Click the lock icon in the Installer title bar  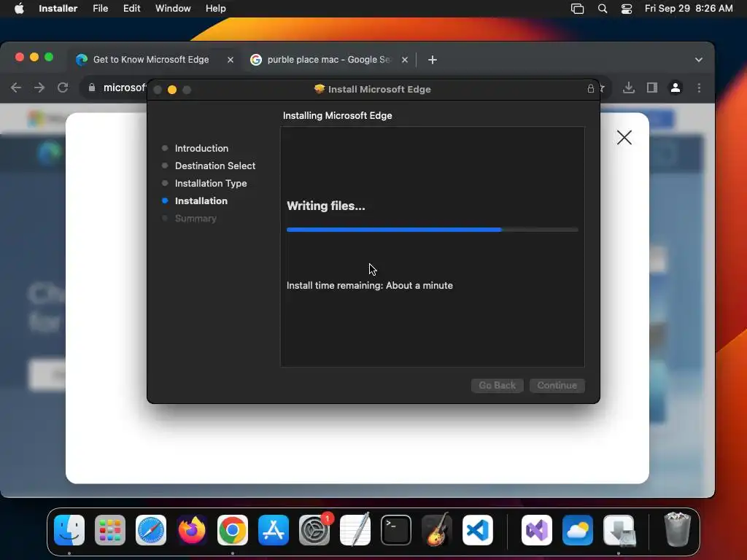(x=591, y=89)
